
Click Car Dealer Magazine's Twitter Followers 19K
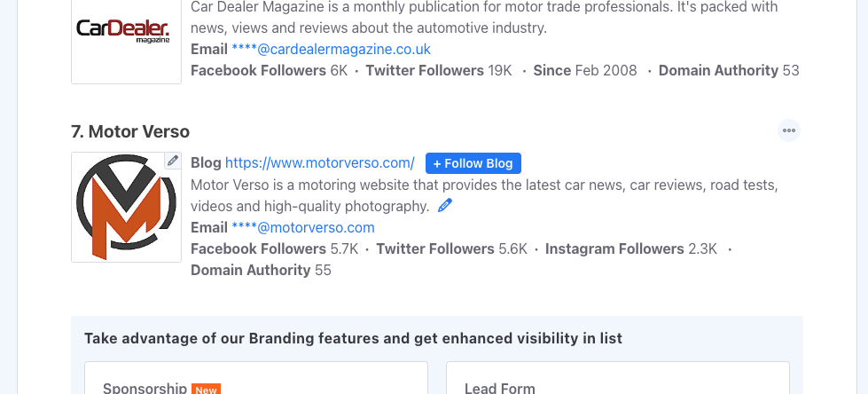tap(439, 71)
